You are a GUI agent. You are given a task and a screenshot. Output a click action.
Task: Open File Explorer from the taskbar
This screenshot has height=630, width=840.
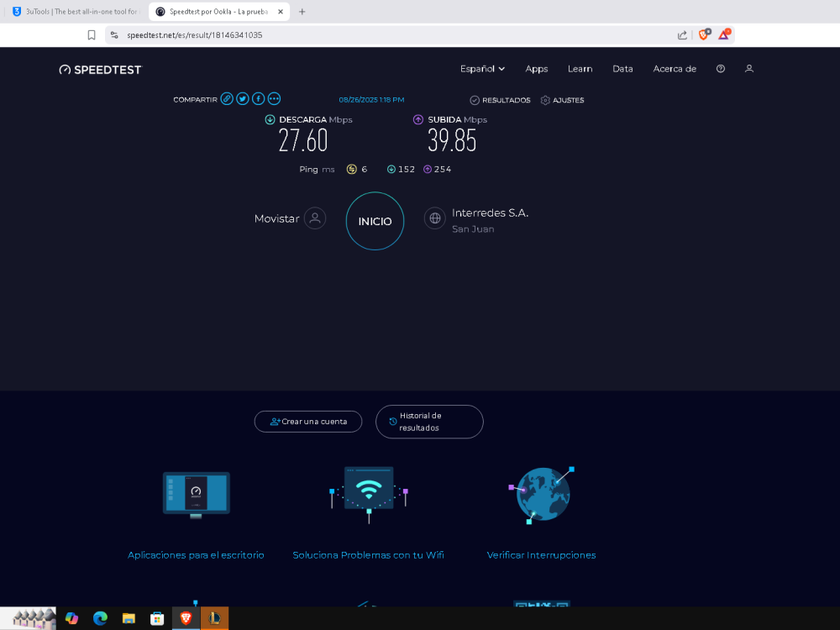click(129, 618)
